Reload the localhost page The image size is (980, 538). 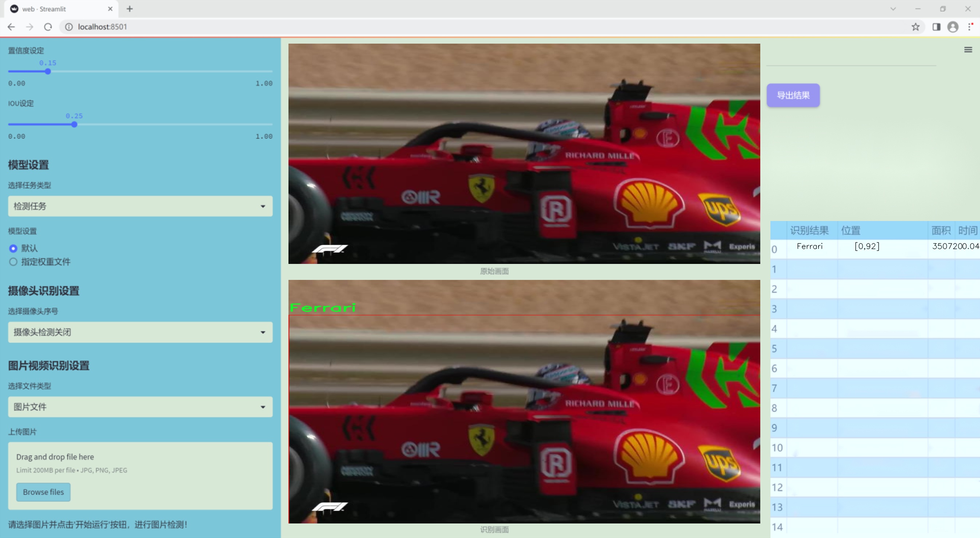click(x=48, y=27)
